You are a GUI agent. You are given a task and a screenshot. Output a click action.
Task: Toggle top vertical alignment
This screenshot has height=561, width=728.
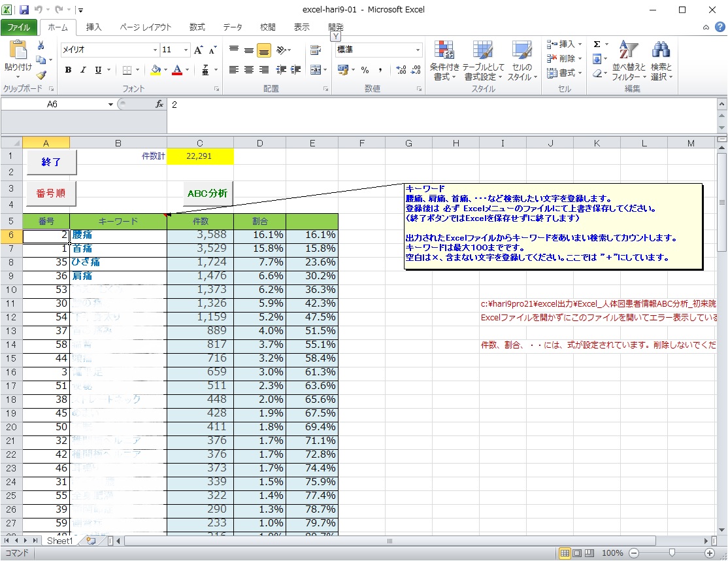pyautogui.click(x=234, y=50)
